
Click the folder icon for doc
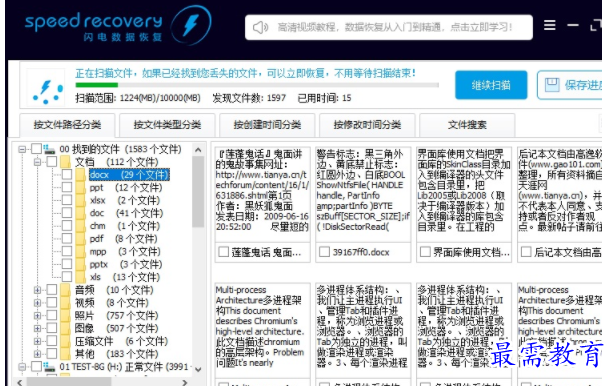click(x=80, y=213)
